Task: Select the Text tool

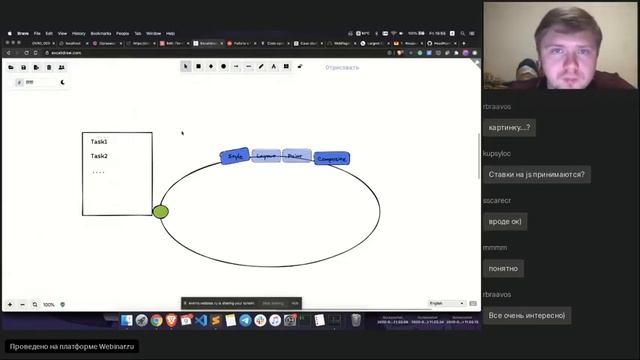Action: [x=274, y=66]
